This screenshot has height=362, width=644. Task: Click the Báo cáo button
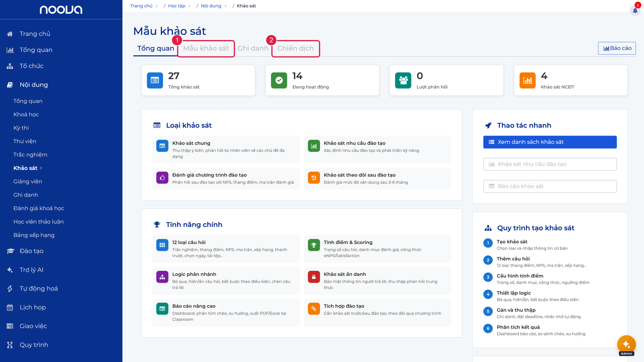(x=617, y=48)
